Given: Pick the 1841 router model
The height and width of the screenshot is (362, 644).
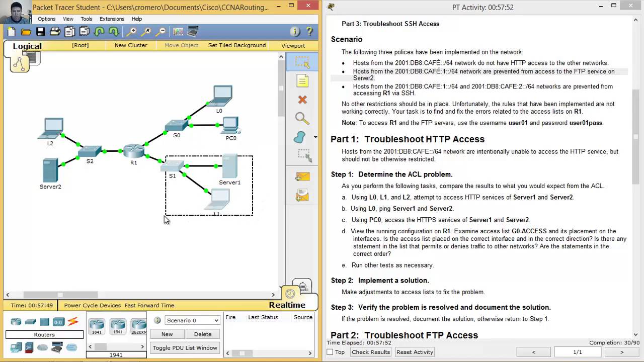Looking at the screenshot, I should [96, 327].
